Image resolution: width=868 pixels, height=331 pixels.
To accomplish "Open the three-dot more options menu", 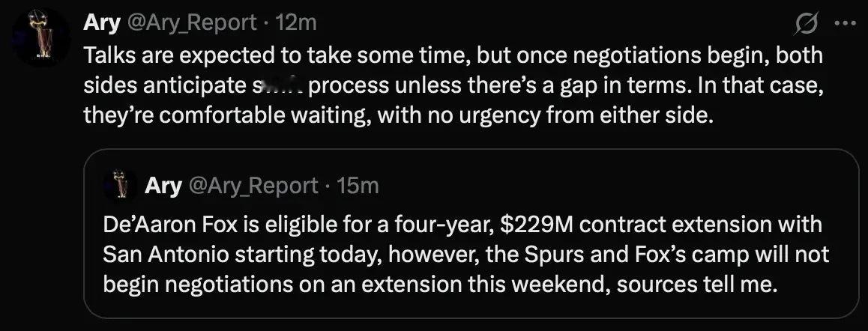I will [845, 24].
